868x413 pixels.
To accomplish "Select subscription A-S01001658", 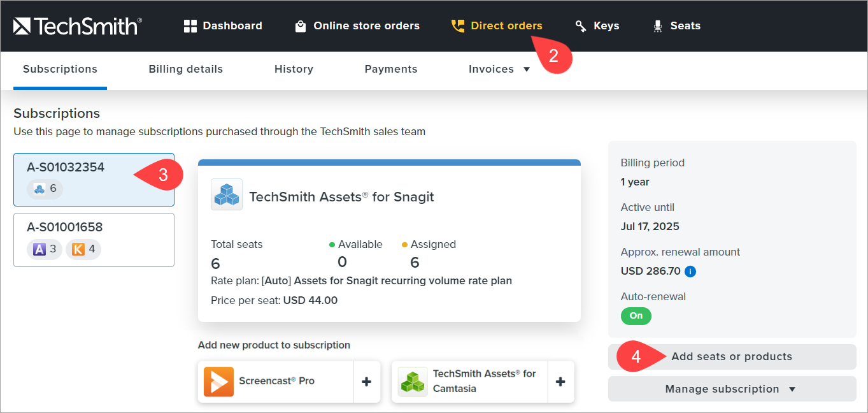I will [x=94, y=239].
